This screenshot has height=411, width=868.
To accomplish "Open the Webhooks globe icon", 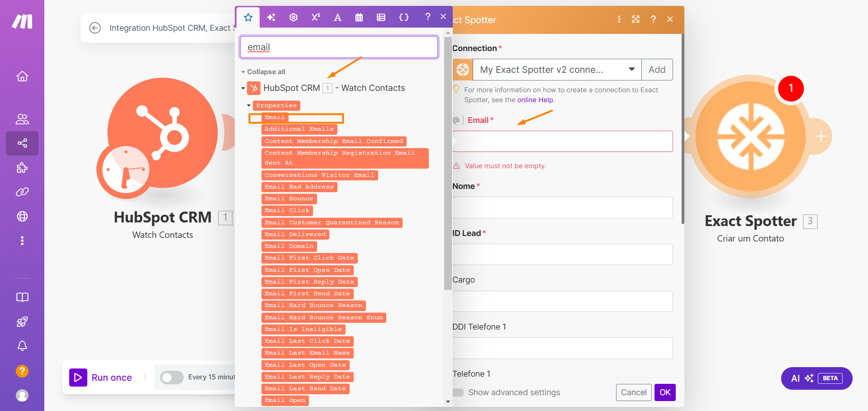I will click(x=22, y=217).
